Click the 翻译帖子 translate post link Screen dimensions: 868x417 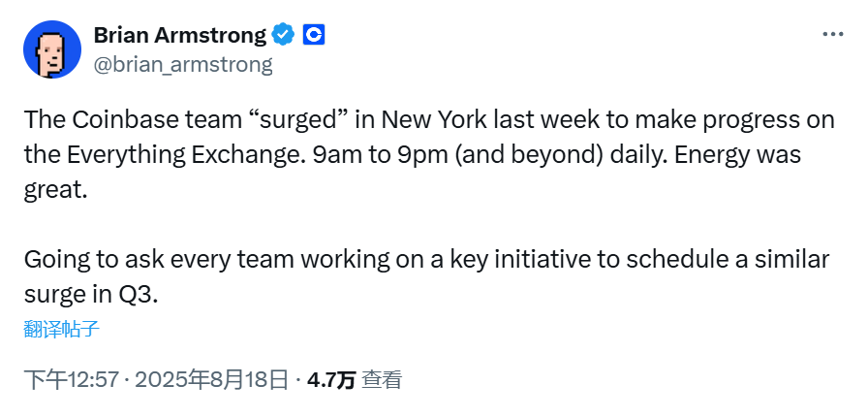[x=61, y=329]
